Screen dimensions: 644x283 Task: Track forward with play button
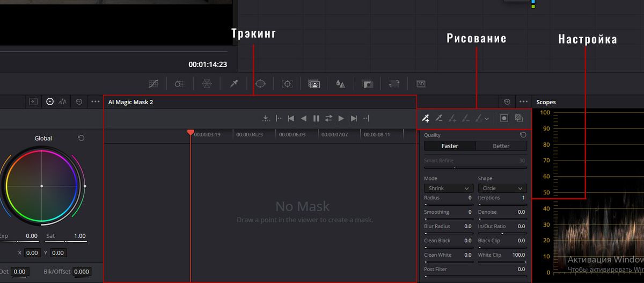(x=341, y=118)
